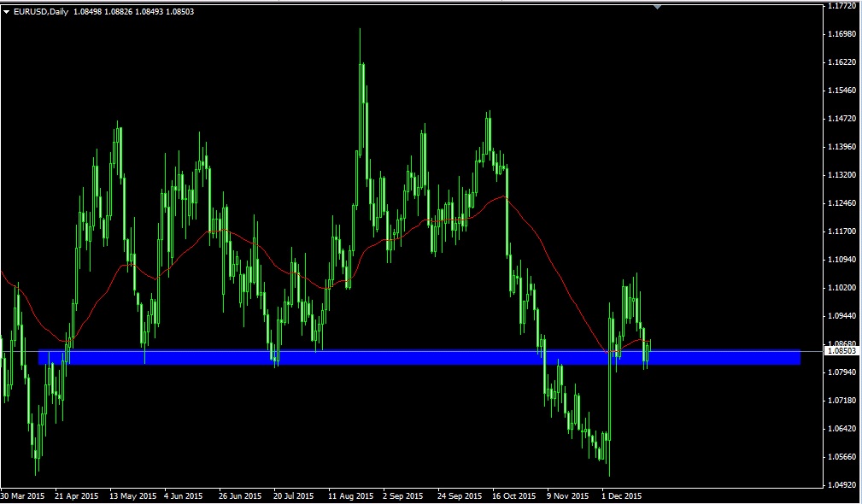
Task: Click the 20 Jul 2015 date label
Action: [x=294, y=495]
